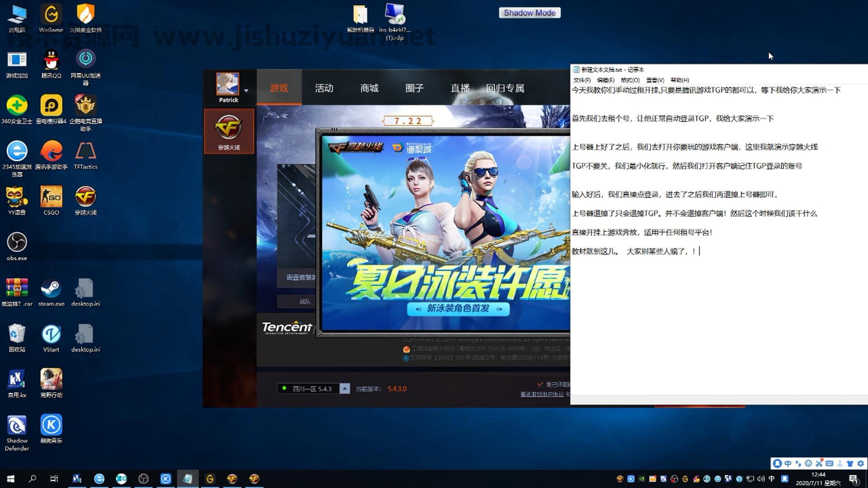Toggle the 我已详细阅读 agreement checkbox
Screen dimensions: 868x488
coord(540,384)
